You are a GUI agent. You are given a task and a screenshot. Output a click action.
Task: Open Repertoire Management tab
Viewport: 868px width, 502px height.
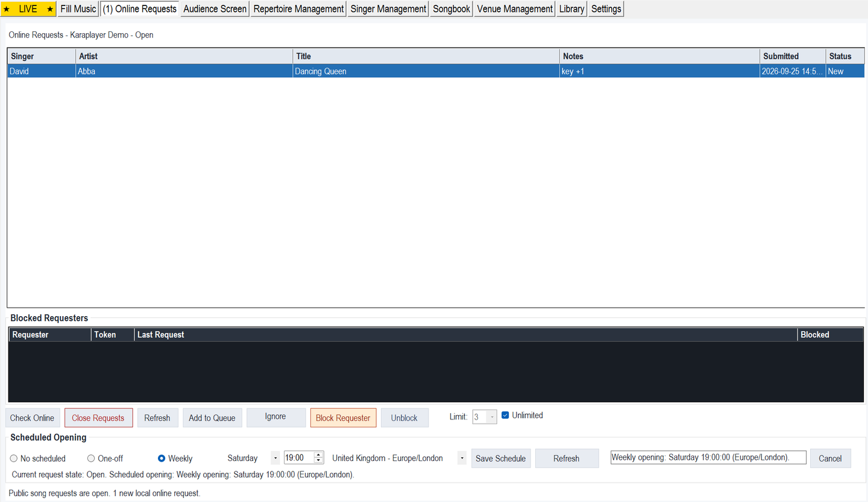(298, 9)
